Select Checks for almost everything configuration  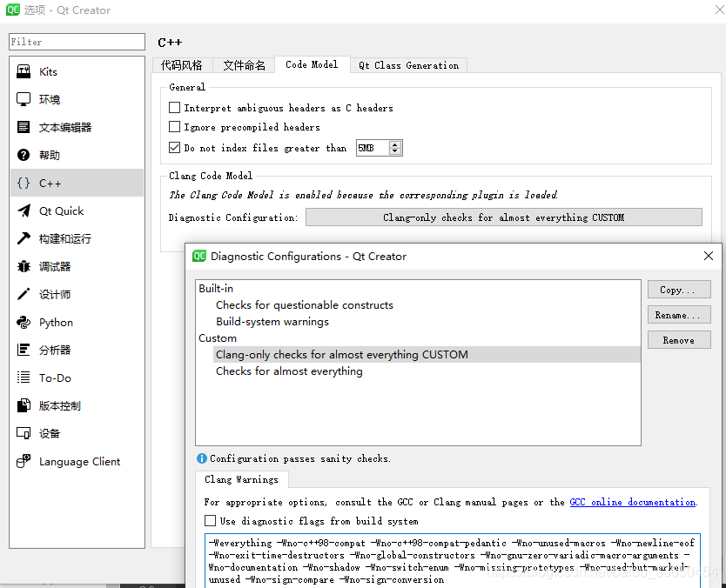click(289, 371)
